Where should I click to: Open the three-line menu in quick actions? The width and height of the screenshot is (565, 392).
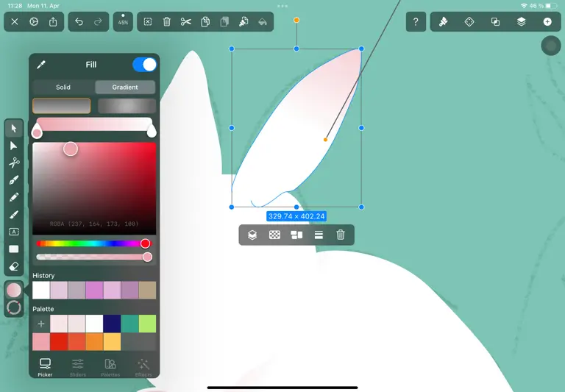pos(319,235)
